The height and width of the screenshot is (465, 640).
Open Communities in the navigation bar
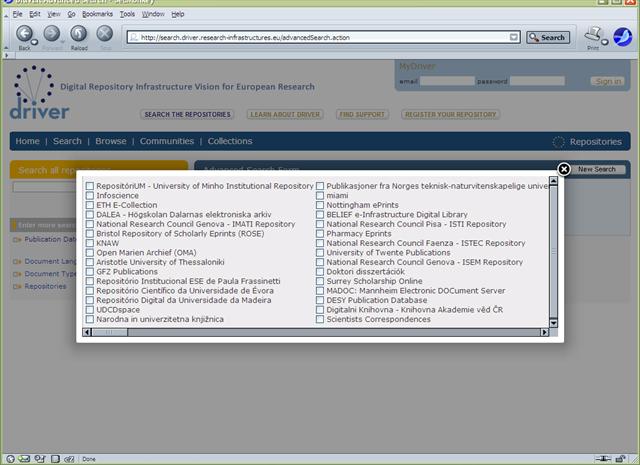(167, 141)
